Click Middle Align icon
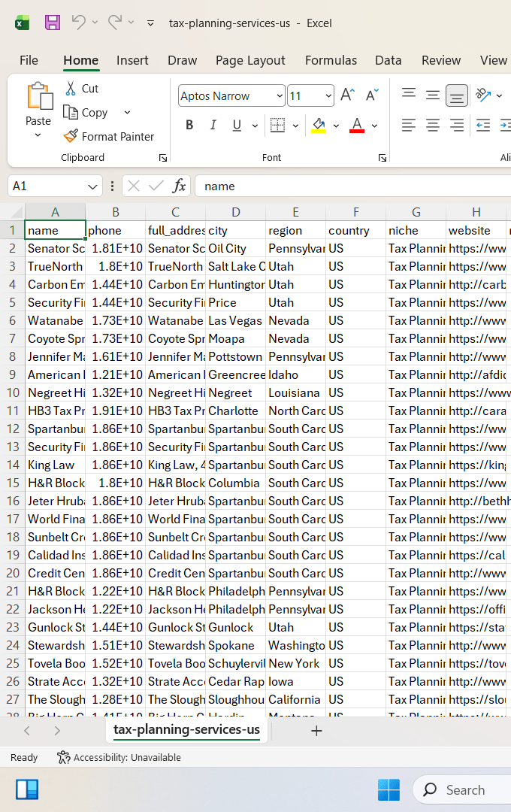 tap(433, 95)
